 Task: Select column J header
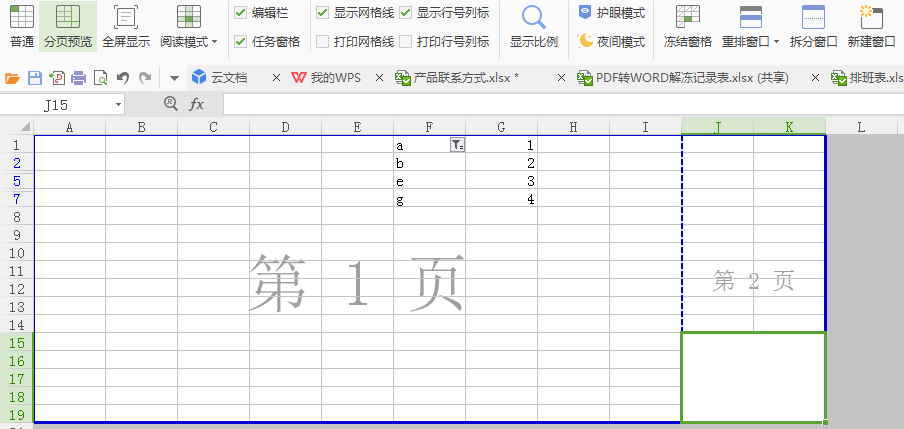coord(717,127)
